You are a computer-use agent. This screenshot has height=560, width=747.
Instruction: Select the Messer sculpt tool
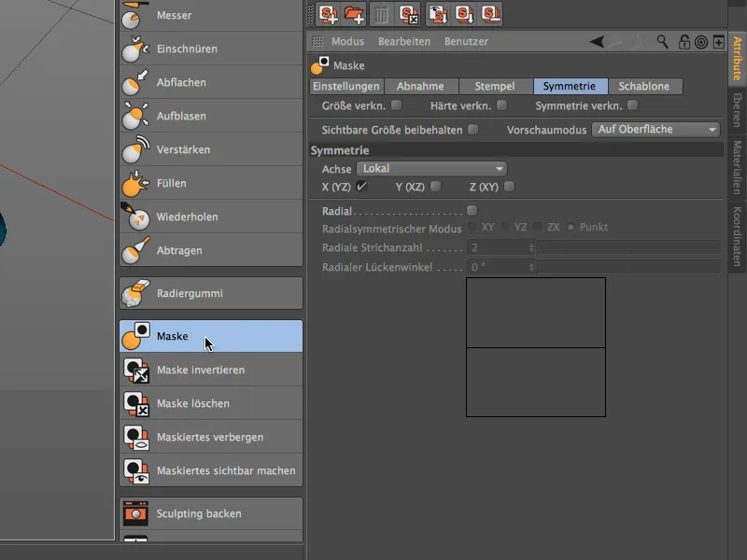(x=211, y=15)
